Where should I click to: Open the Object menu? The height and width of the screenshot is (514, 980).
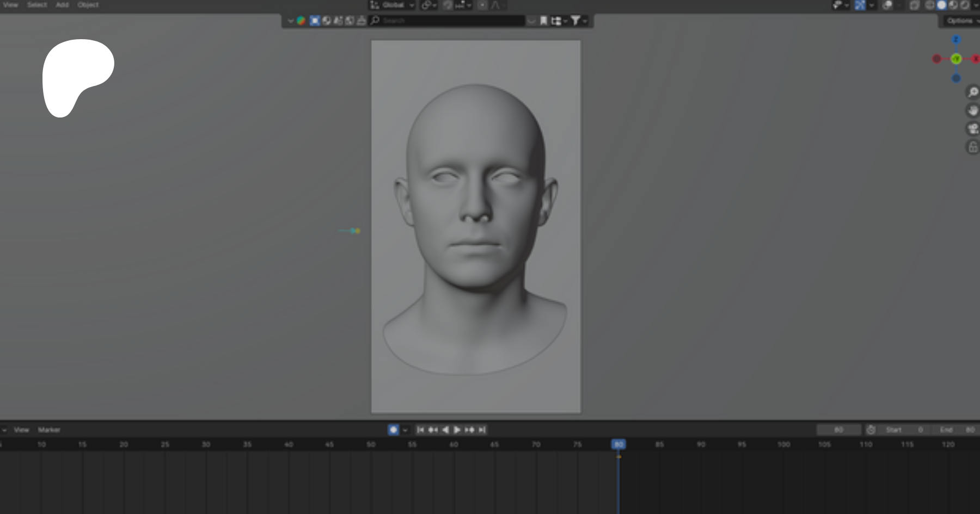[x=88, y=5]
